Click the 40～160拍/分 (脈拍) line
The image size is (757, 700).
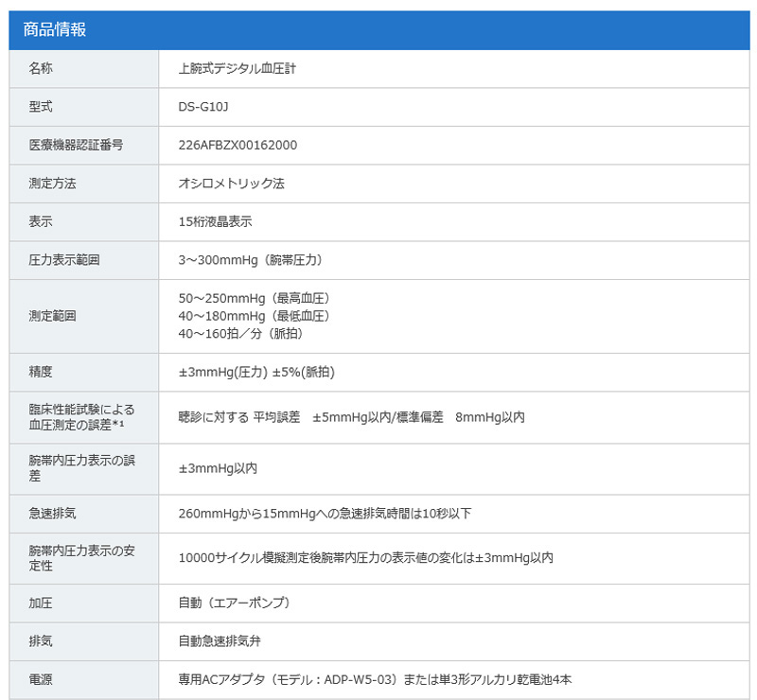point(240,334)
